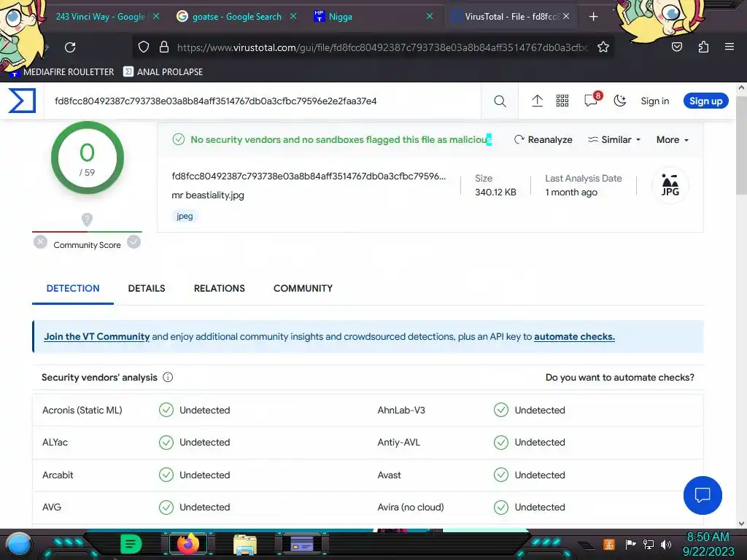This screenshot has height=560, width=747.
Task: Open the network tray icon
Action: point(648,544)
